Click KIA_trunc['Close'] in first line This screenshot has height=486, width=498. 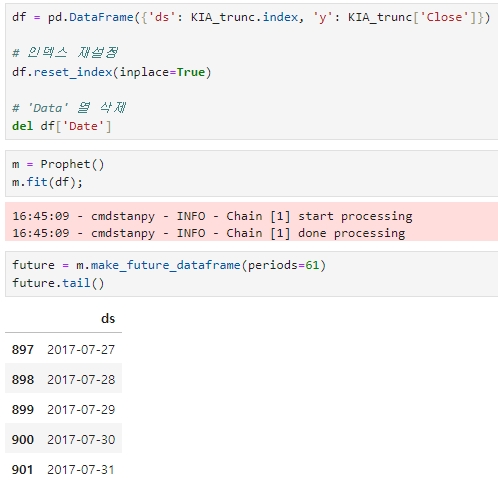pos(412,17)
